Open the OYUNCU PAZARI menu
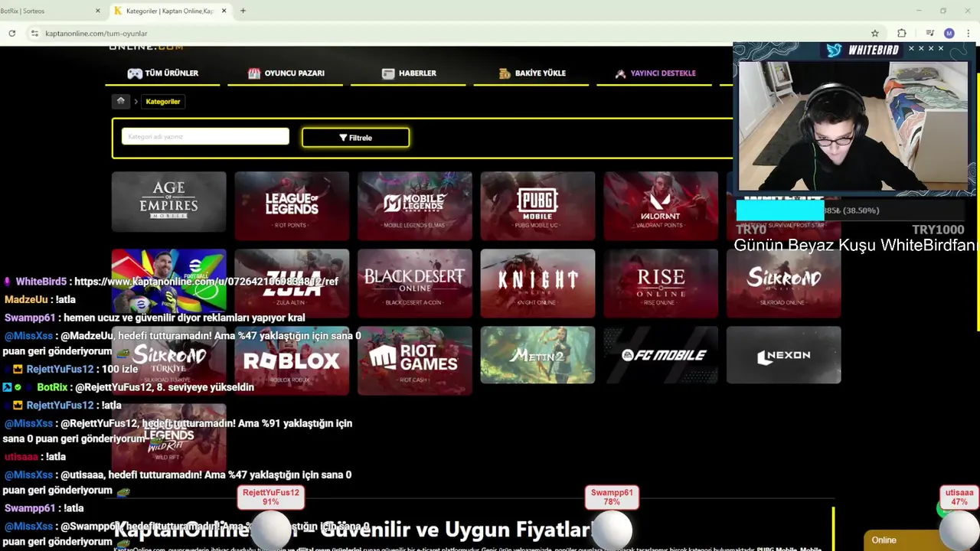 point(286,73)
